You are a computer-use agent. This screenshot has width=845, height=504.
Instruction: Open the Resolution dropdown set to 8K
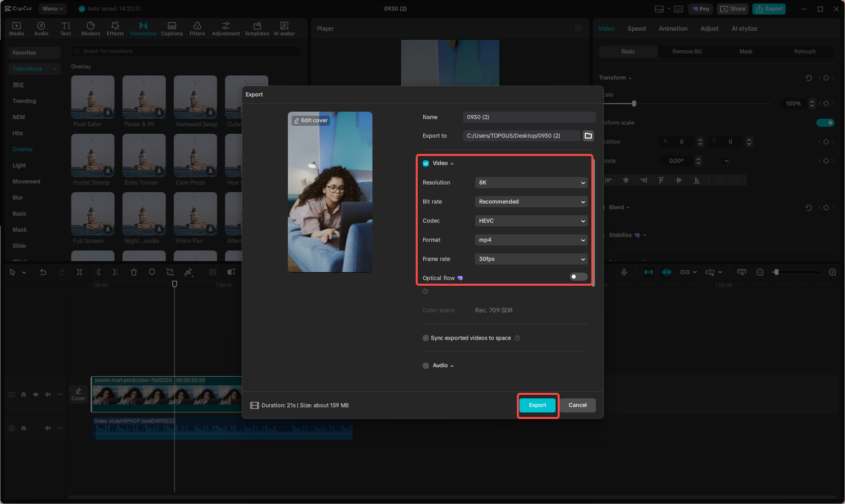click(531, 183)
